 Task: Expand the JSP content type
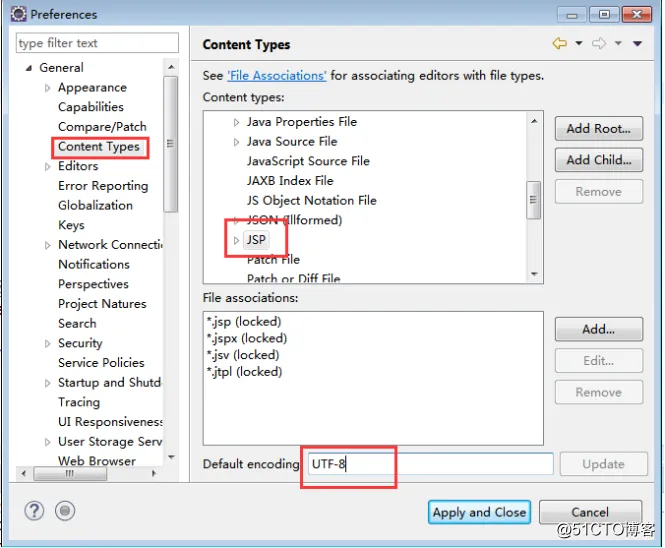[x=236, y=240]
